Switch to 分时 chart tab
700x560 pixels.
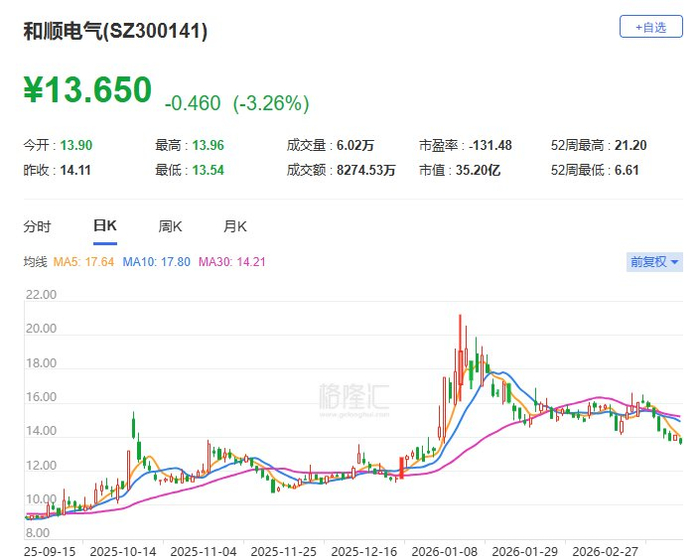click(37, 226)
